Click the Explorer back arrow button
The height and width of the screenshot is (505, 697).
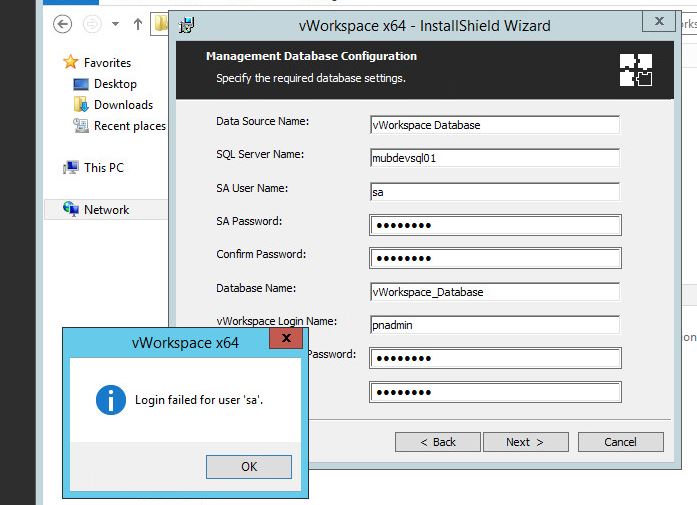click(x=62, y=24)
